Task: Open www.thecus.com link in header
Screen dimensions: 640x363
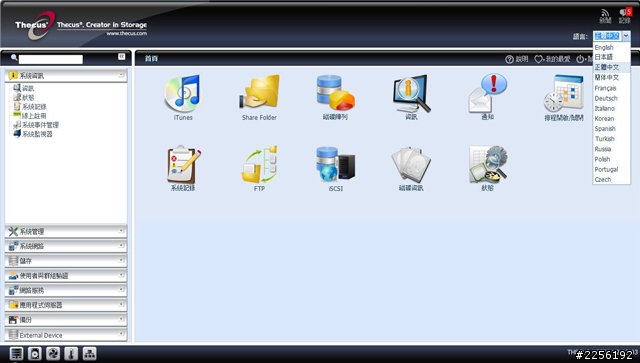Action: point(127,33)
